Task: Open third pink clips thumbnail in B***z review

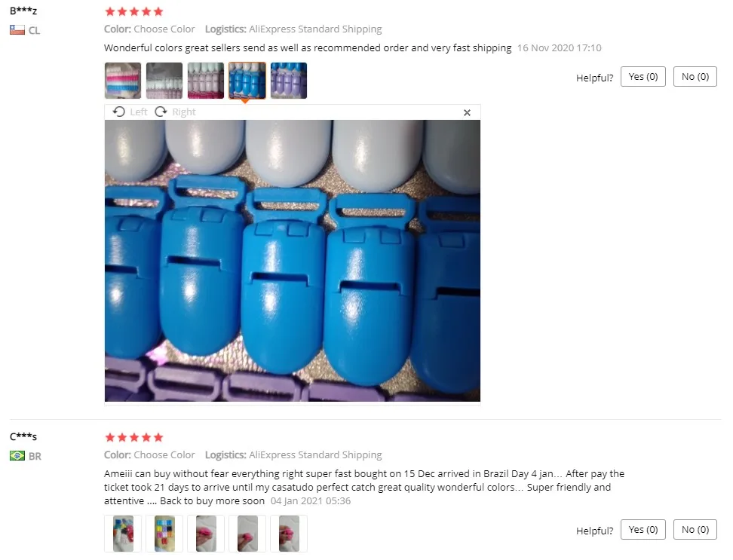Action: point(206,81)
